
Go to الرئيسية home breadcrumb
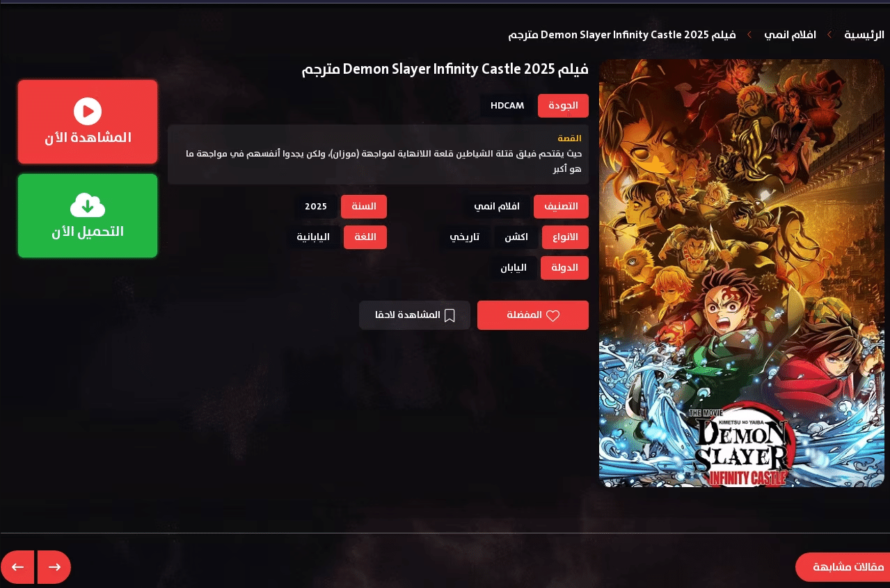tap(864, 34)
